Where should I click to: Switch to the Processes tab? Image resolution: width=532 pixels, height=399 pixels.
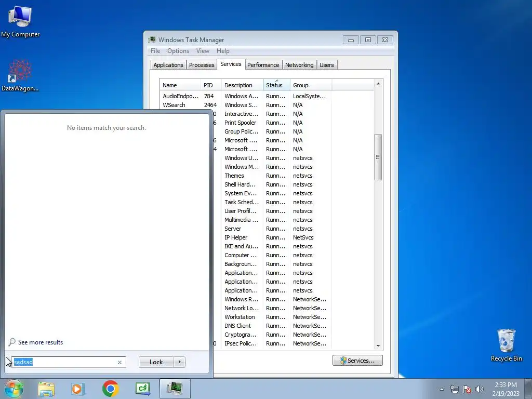(x=202, y=65)
